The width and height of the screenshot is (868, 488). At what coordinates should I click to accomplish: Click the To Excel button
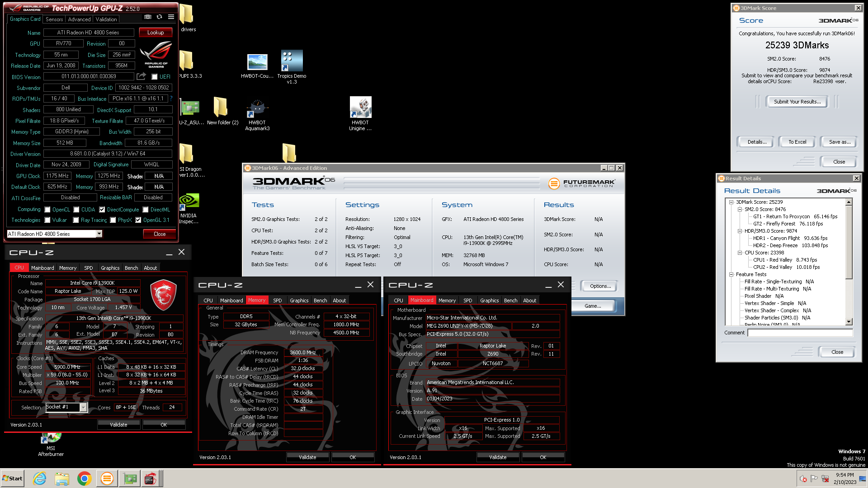pos(797,142)
